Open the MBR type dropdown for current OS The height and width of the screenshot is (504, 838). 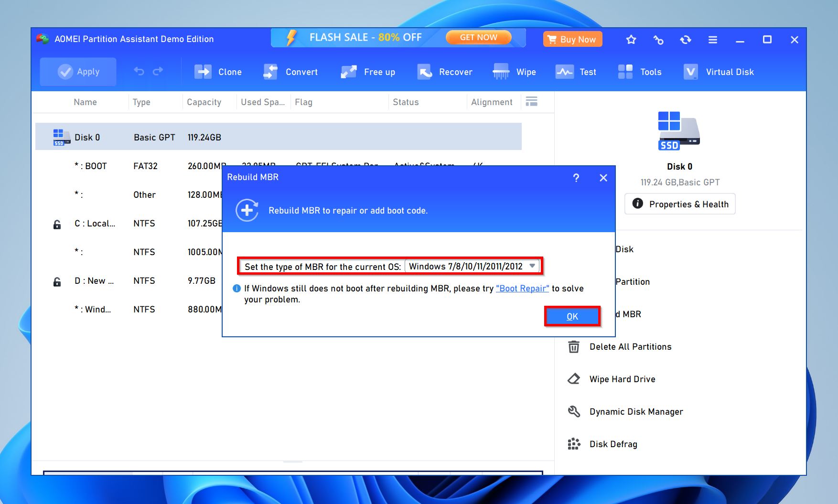click(x=532, y=266)
